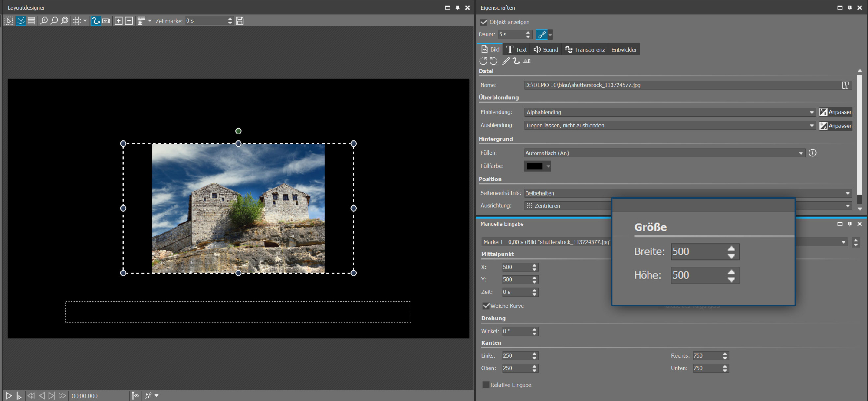Screen dimensions: 868x401
Task: Click the file browse icon beside Name field
Action: [845, 85]
